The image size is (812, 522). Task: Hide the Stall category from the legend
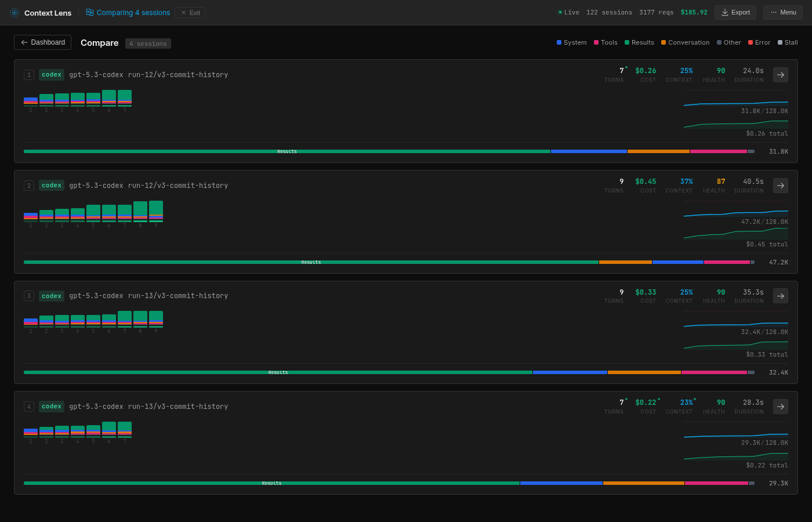tap(787, 42)
